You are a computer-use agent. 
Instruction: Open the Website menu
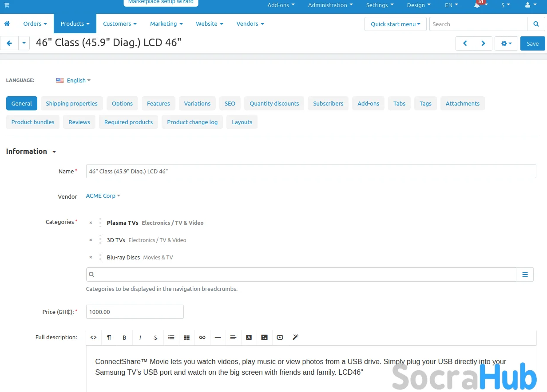(210, 24)
